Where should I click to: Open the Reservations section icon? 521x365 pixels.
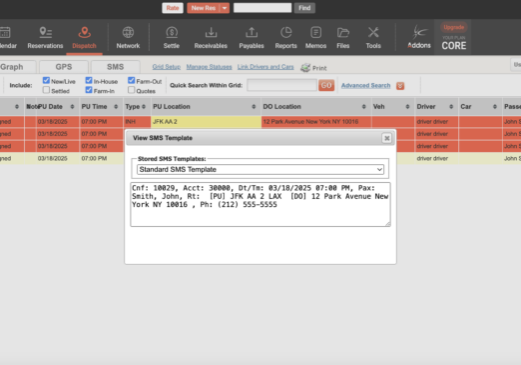tap(45, 32)
